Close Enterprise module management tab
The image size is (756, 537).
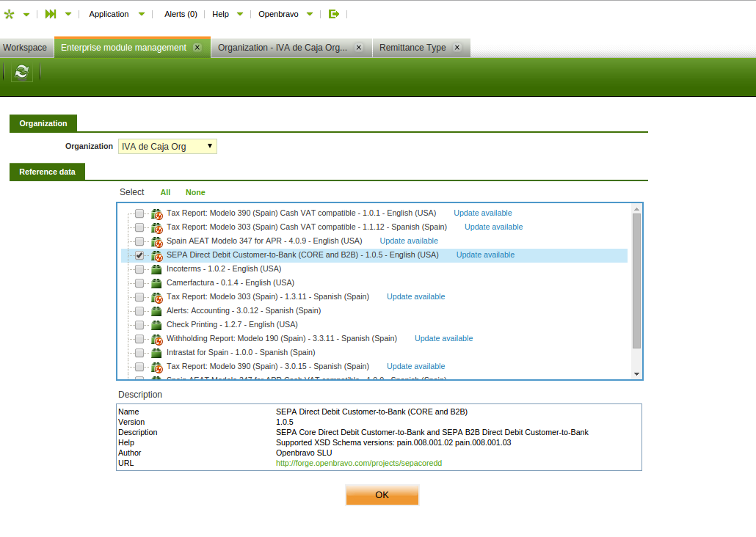coord(197,47)
